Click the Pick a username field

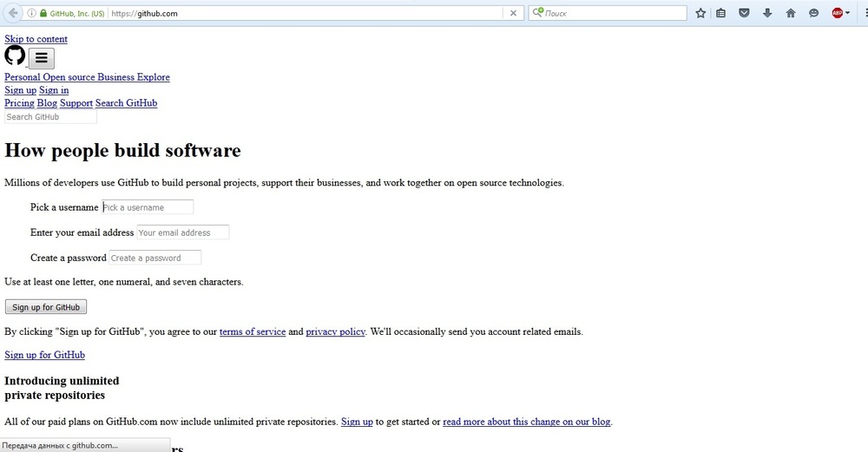click(x=148, y=207)
